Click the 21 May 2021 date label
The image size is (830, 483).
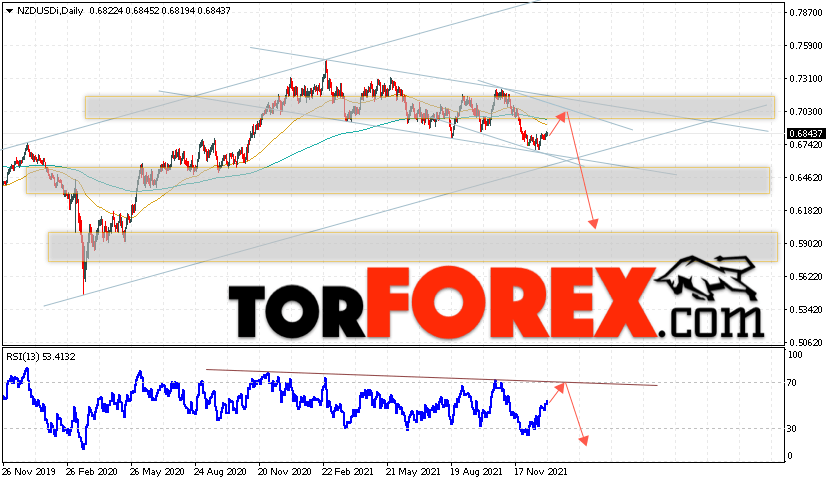click(412, 472)
